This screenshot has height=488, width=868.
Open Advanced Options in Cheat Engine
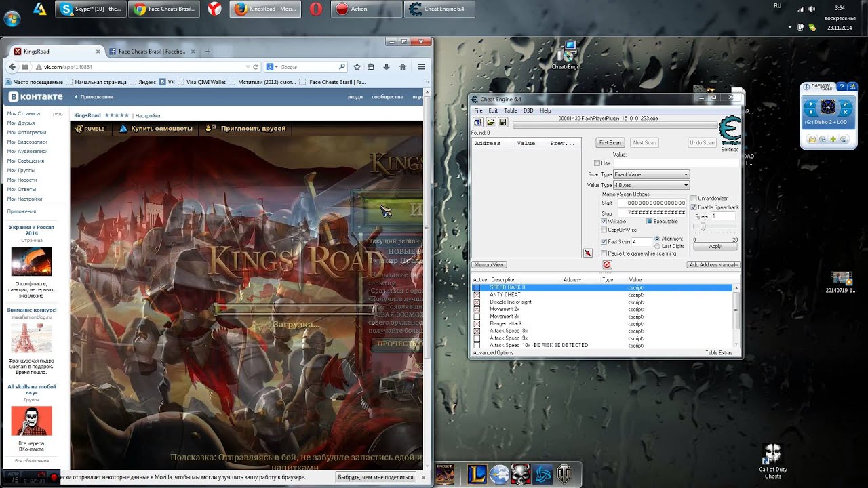click(x=493, y=353)
